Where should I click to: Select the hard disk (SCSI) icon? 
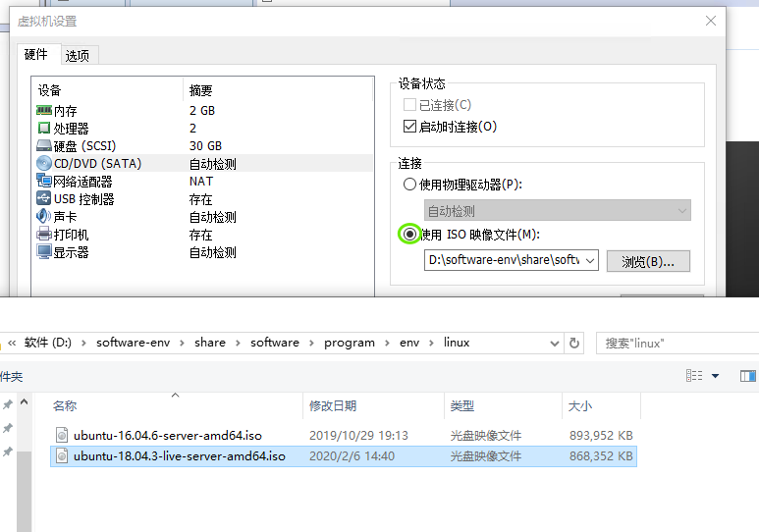click(44, 145)
